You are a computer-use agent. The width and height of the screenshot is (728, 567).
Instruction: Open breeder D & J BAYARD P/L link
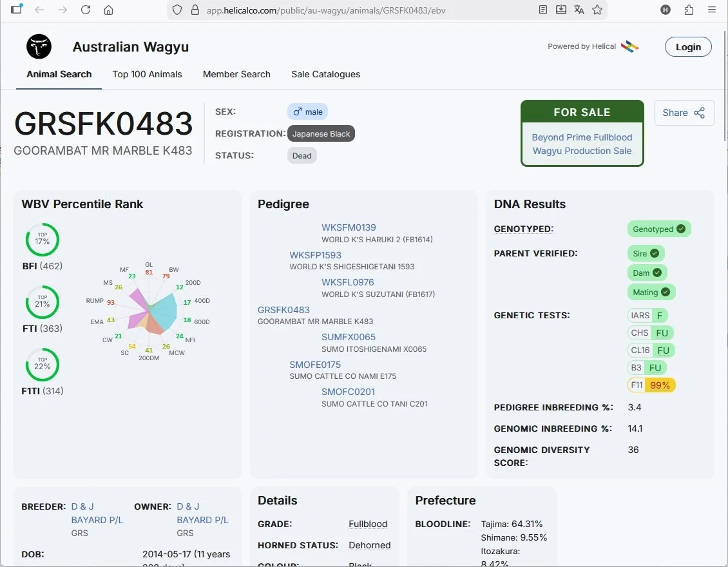97,513
